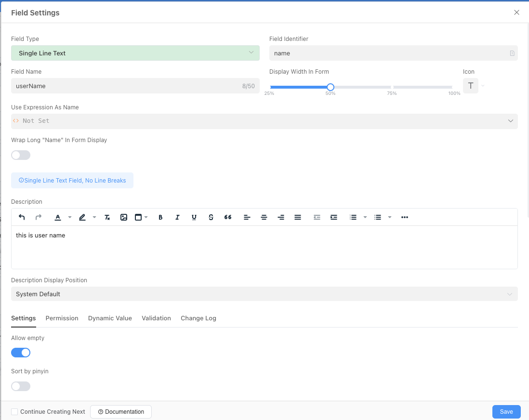This screenshot has height=420, width=529.
Task: Click the undo icon in description editor
Action: coord(22,217)
